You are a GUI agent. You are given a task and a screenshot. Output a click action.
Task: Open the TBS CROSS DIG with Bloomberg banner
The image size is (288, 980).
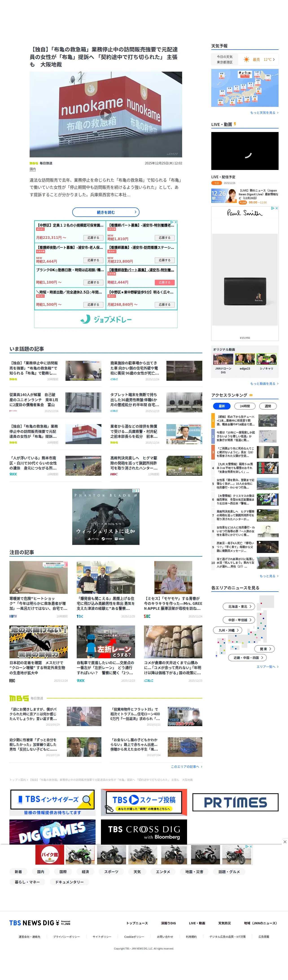coord(144,832)
